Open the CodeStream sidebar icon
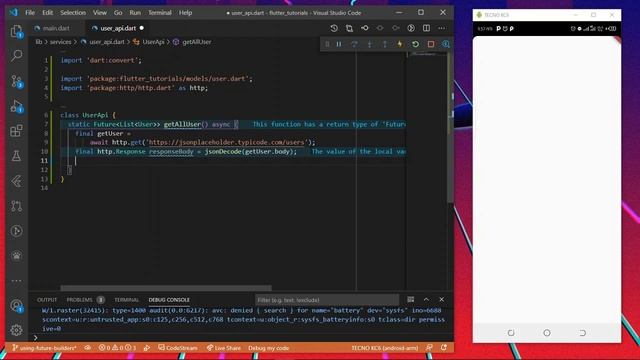Screen dimensions: 640x360 tap(16, 181)
